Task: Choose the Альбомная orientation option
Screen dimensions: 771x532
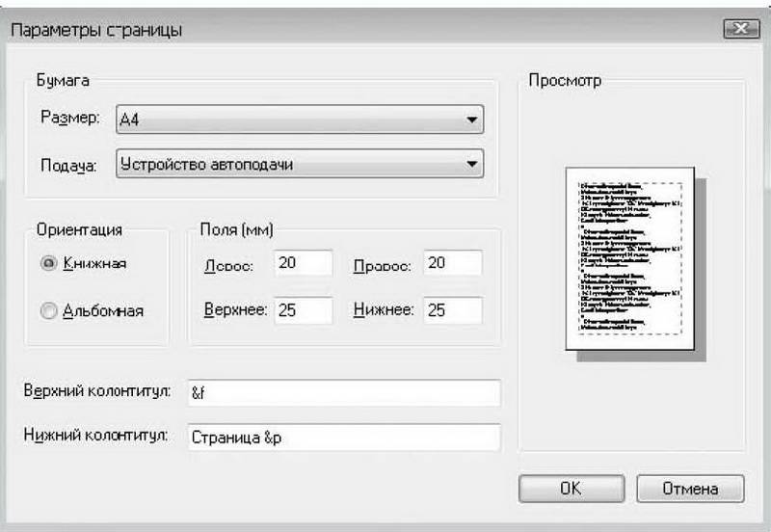Action: (x=49, y=310)
